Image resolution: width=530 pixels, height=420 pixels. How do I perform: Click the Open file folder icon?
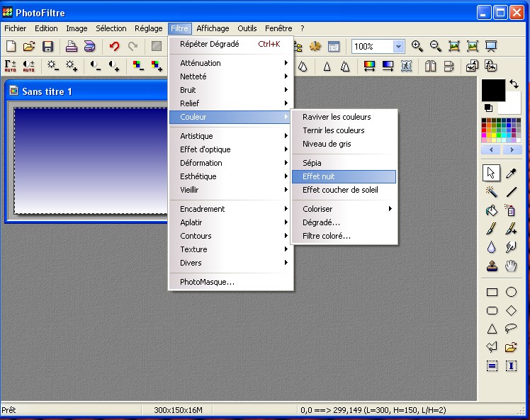29,46
